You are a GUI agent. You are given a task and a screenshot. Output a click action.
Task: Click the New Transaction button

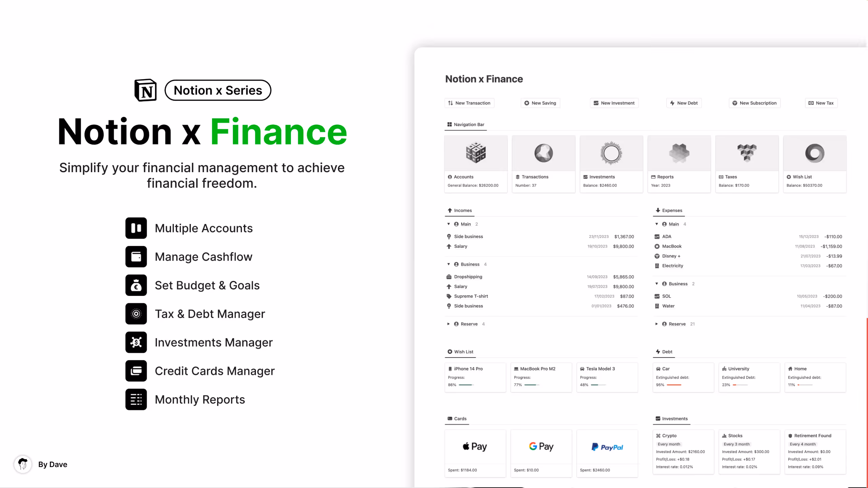pos(469,103)
